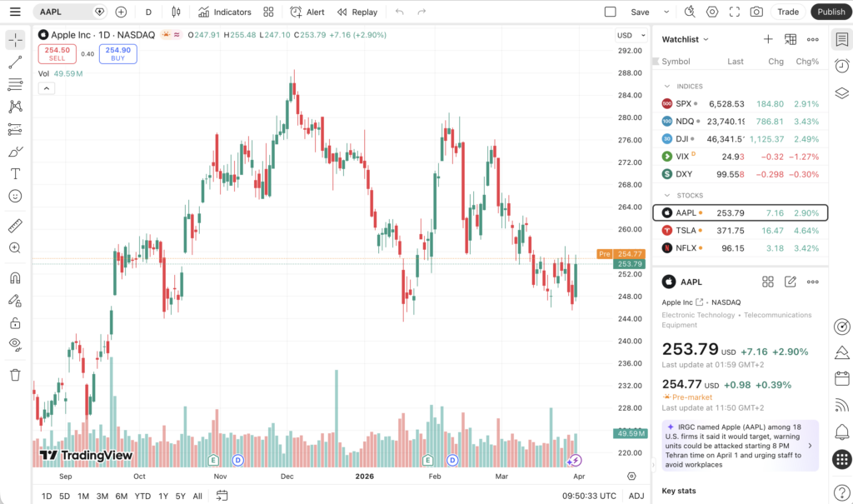The height and width of the screenshot is (504, 853).
Task: Open the remove drawings trash tool
Action: 15,375
